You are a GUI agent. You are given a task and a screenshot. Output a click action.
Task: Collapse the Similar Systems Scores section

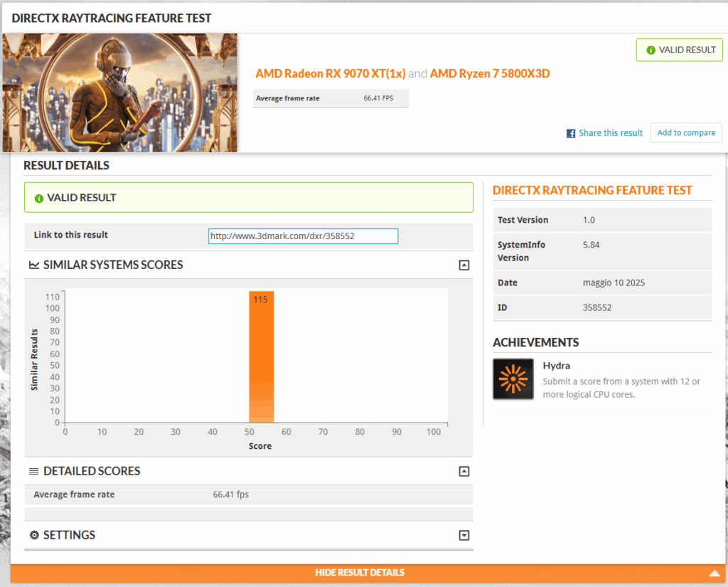pyautogui.click(x=464, y=265)
